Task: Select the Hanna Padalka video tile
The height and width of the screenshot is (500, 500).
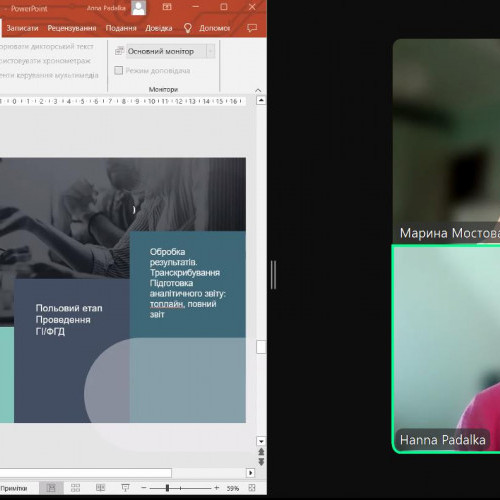Action: tap(446, 349)
